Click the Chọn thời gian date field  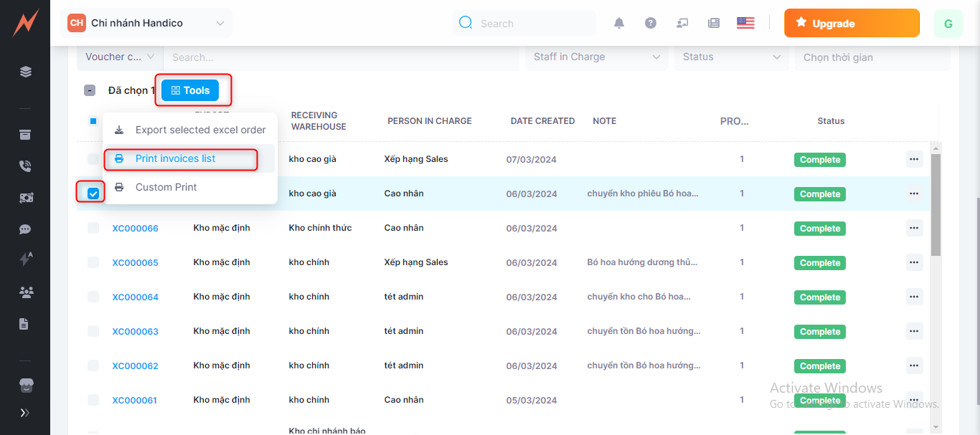click(x=871, y=57)
